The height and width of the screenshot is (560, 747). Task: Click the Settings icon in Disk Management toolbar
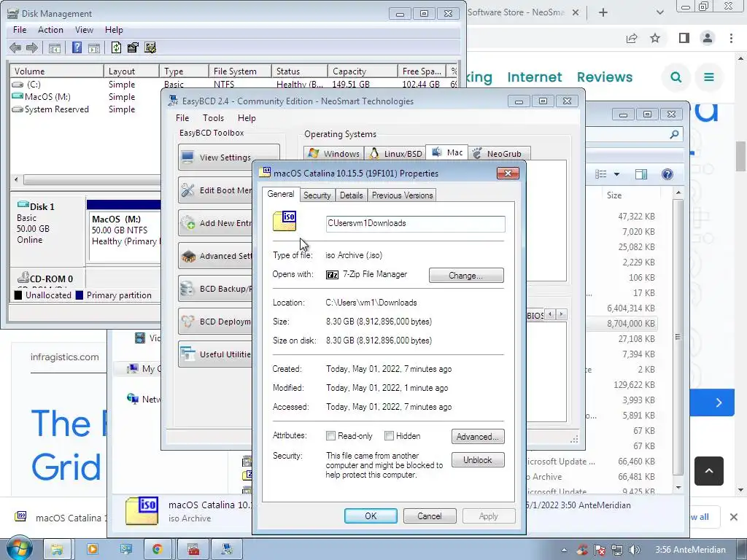point(150,47)
